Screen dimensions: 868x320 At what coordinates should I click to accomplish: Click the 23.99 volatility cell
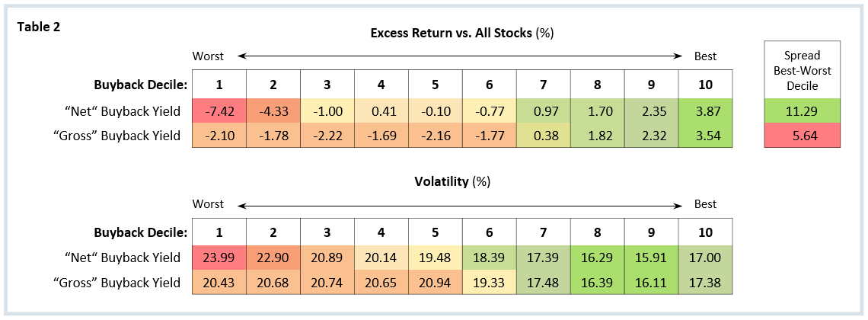tap(219, 258)
